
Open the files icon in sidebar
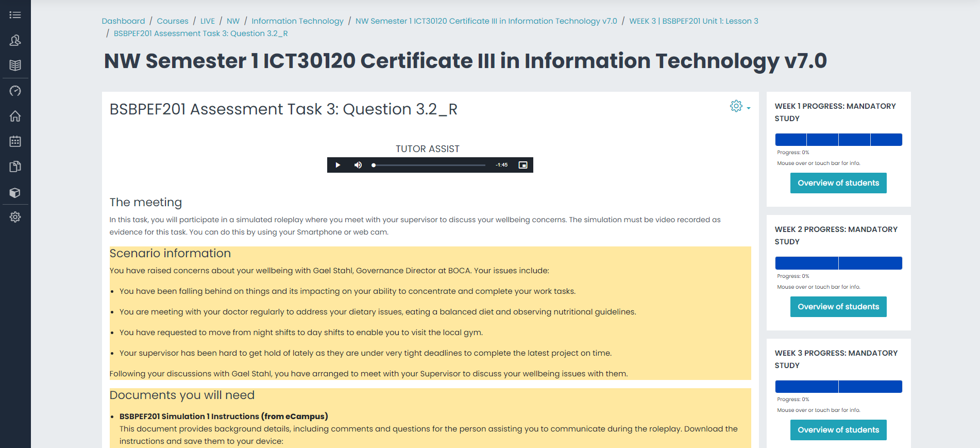point(15,167)
